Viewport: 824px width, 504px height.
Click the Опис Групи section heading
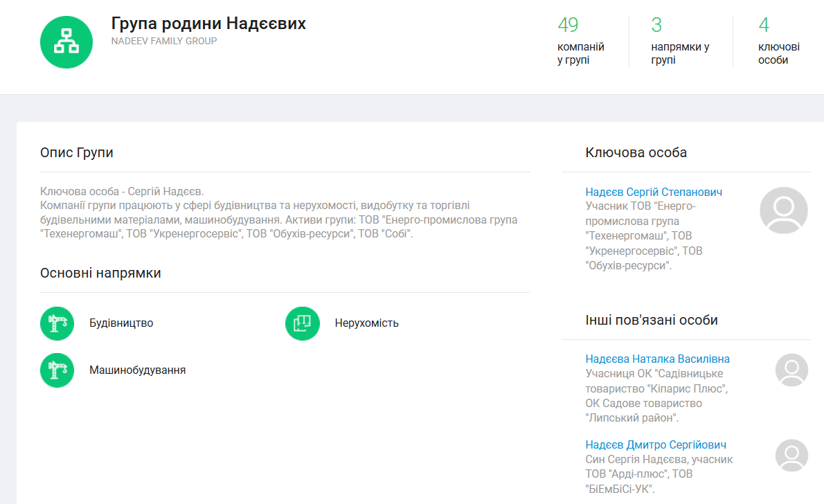(77, 152)
